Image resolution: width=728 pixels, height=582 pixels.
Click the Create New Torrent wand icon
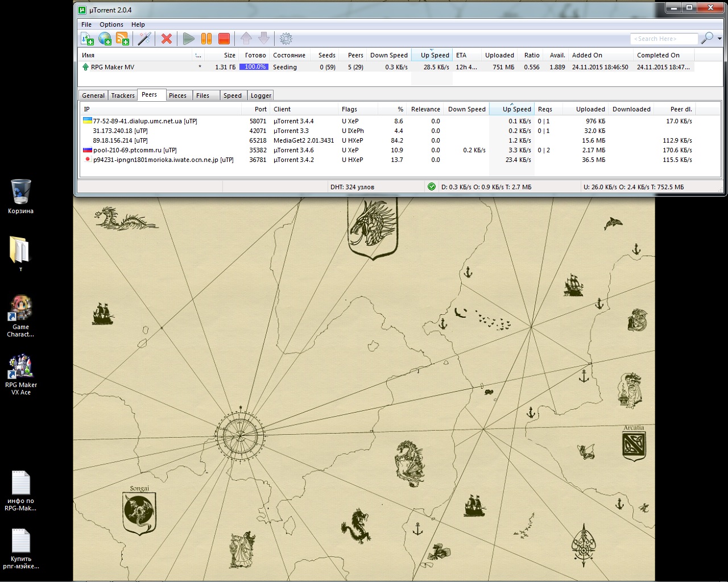(144, 38)
